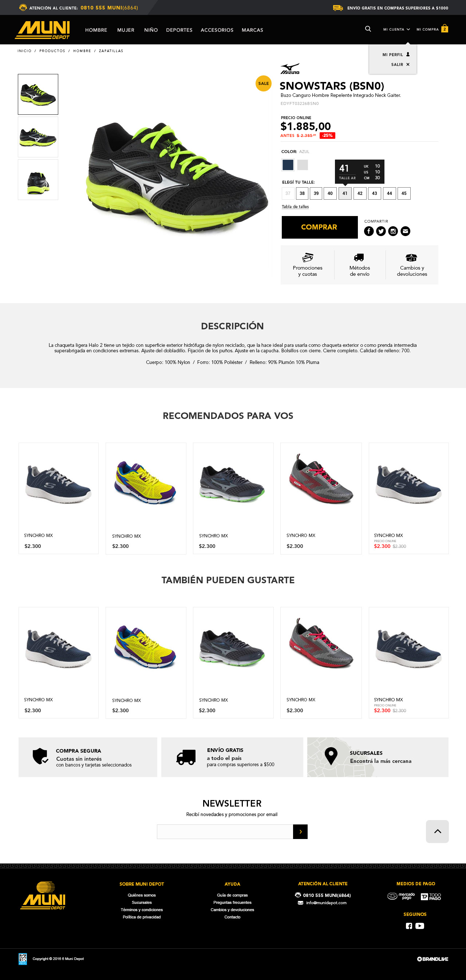
Task: Open YouTube channel from footer
Action: point(420,926)
